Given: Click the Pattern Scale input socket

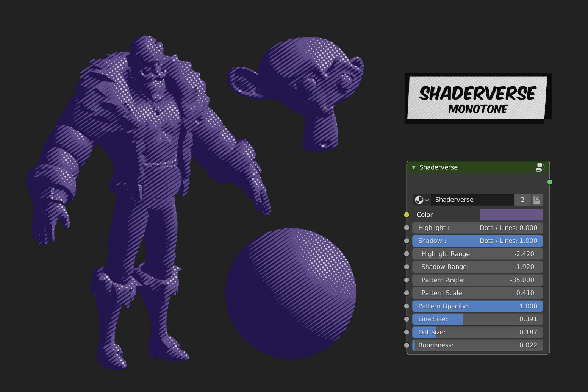Looking at the screenshot, I should [x=407, y=293].
